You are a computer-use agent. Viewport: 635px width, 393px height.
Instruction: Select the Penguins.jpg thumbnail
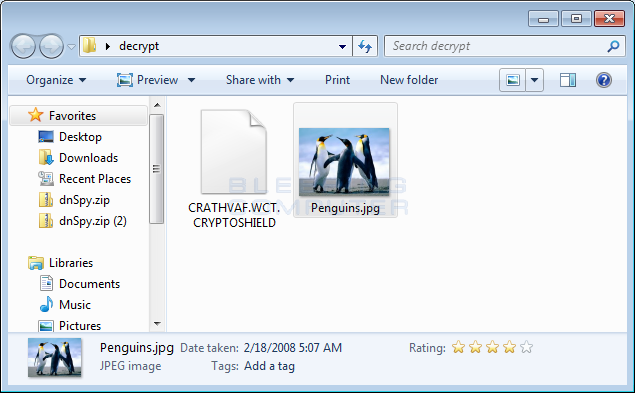point(344,161)
